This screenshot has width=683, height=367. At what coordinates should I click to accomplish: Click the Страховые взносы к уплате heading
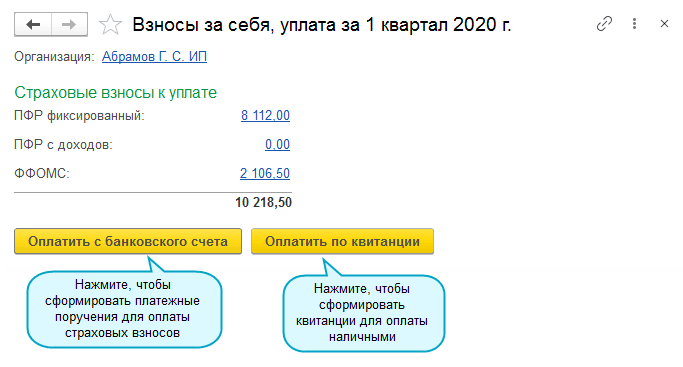[x=115, y=92]
